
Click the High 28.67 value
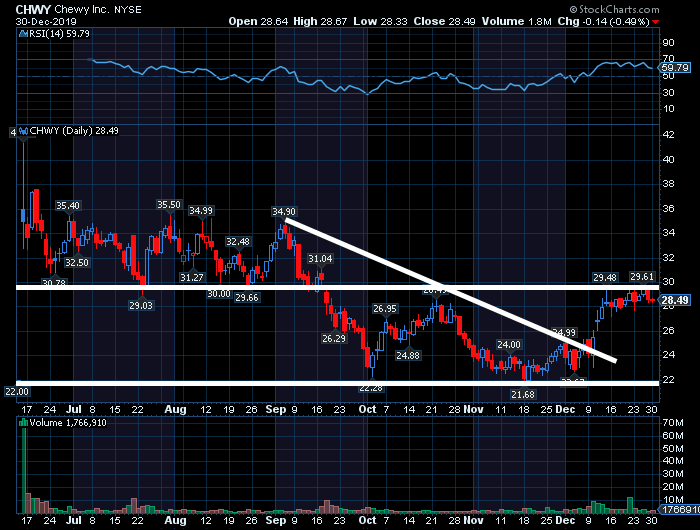click(320, 21)
